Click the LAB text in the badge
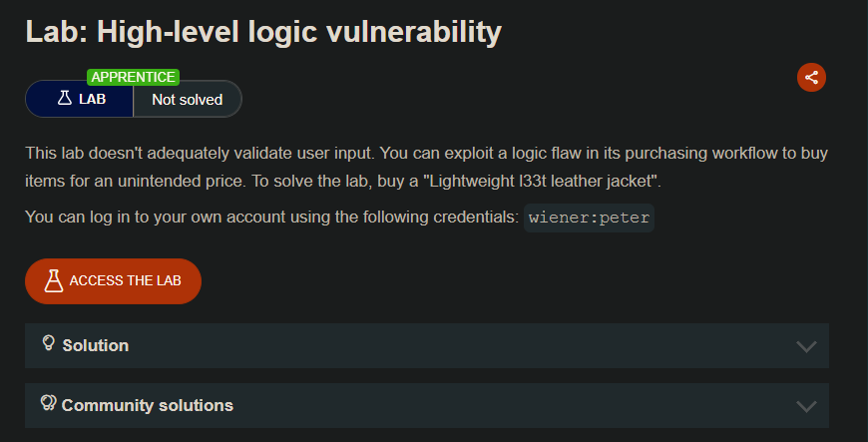Viewport: 868px width, 442px height. pos(92,100)
